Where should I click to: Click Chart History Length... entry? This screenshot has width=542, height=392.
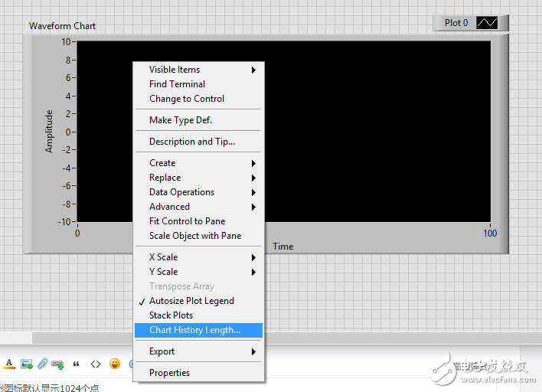198,330
